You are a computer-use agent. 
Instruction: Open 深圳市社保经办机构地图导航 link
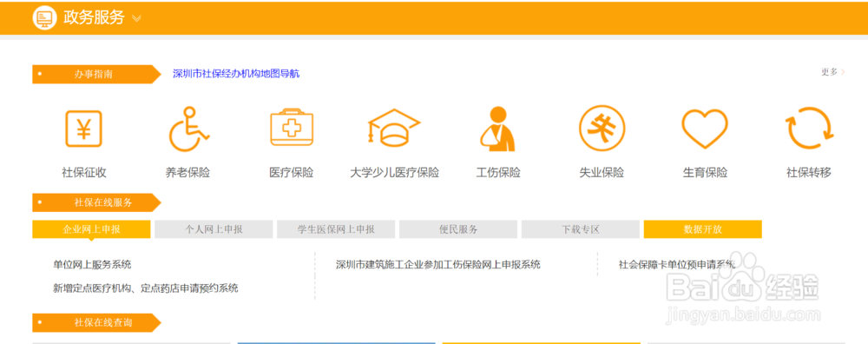tap(236, 74)
